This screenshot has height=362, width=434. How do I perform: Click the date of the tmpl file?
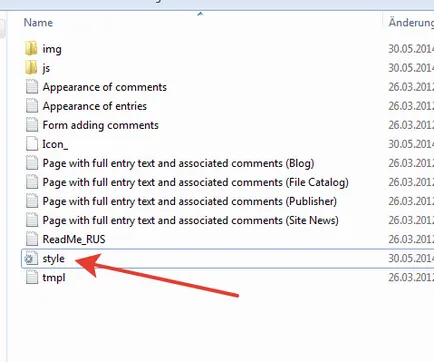point(411,277)
